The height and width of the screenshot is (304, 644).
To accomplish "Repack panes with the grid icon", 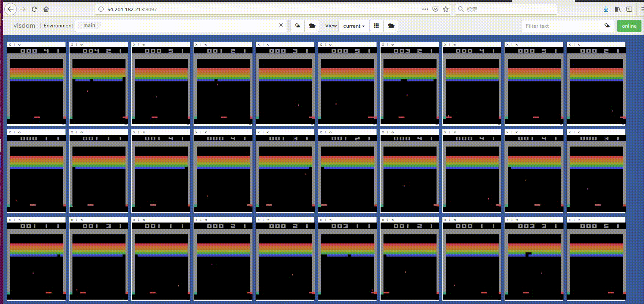I will (376, 26).
